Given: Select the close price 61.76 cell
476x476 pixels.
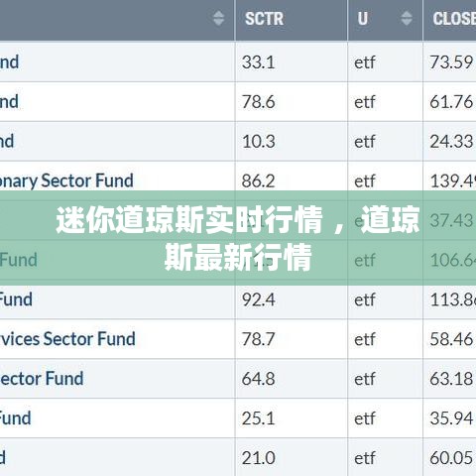Looking at the screenshot, I should (450, 101).
